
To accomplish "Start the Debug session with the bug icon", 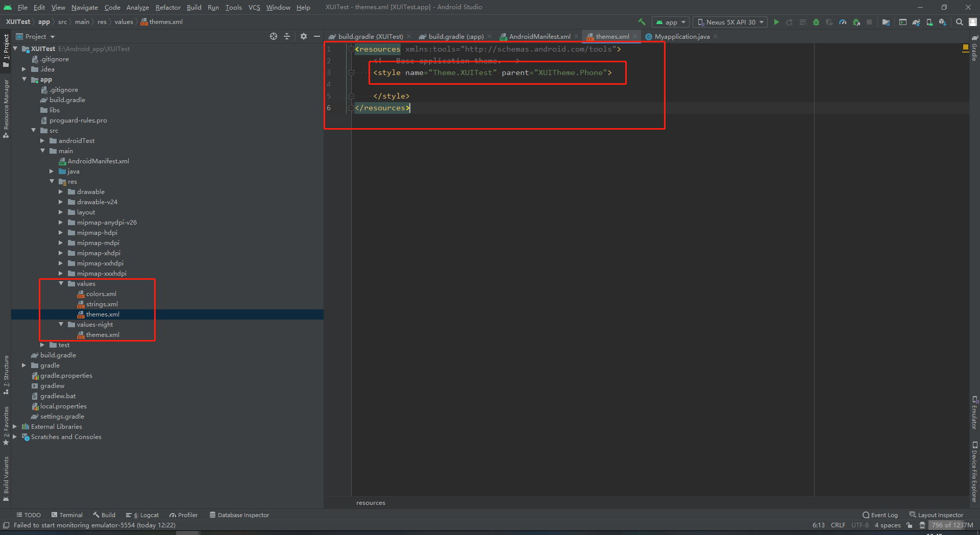I will (816, 22).
